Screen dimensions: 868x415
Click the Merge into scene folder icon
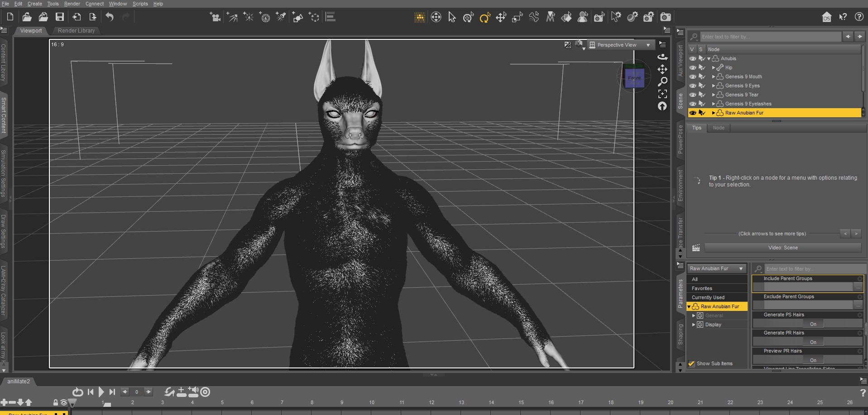click(43, 17)
